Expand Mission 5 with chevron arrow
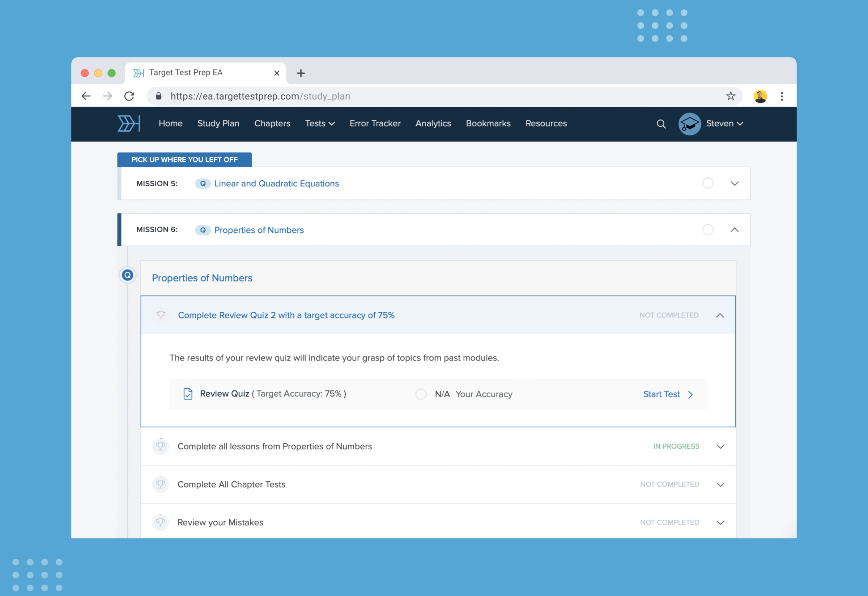The height and width of the screenshot is (596, 868). [x=734, y=183]
